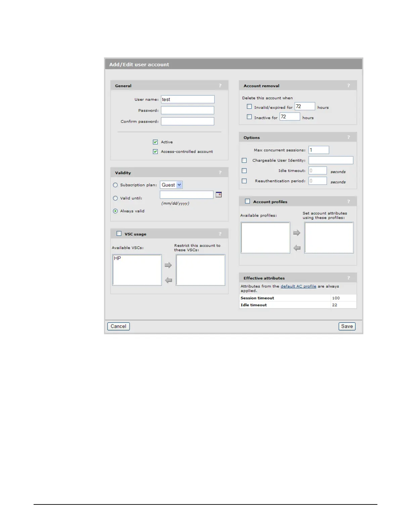Open help for the Options section
411x532 pixels.
click(x=349, y=137)
